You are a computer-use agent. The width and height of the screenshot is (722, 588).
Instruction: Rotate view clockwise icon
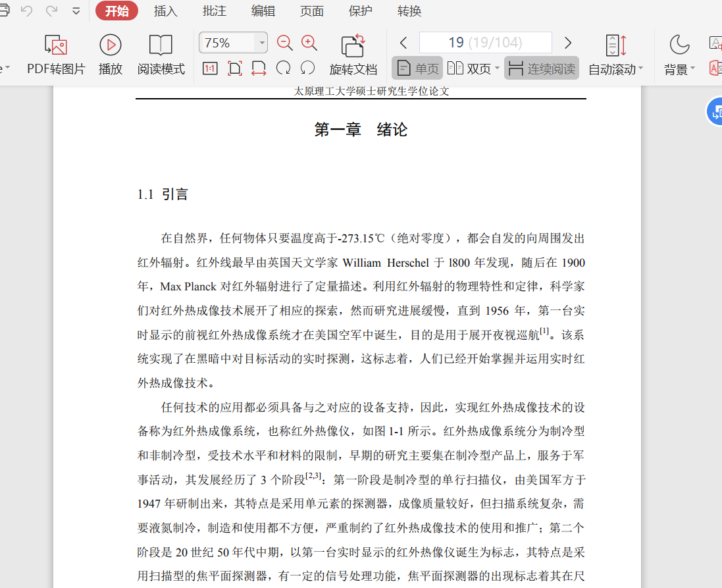pyautogui.click(x=283, y=68)
